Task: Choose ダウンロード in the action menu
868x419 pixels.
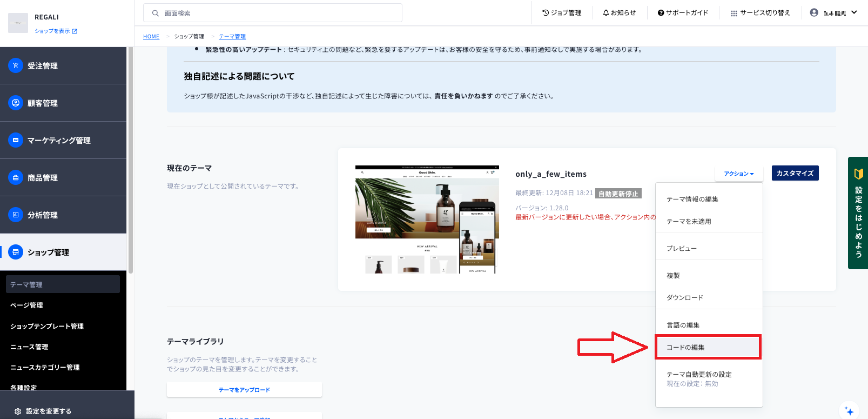Action: [x=709, y=297]
